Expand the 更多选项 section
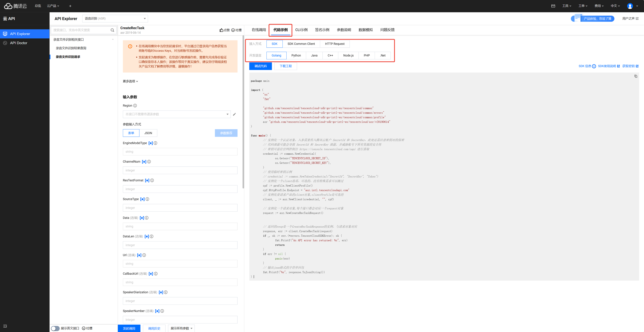The height and width of the screenshot is (332, 644). 130,81
